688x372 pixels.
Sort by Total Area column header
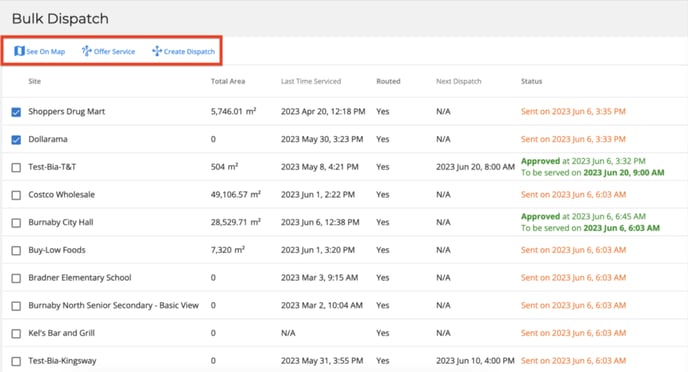point(228,81)
